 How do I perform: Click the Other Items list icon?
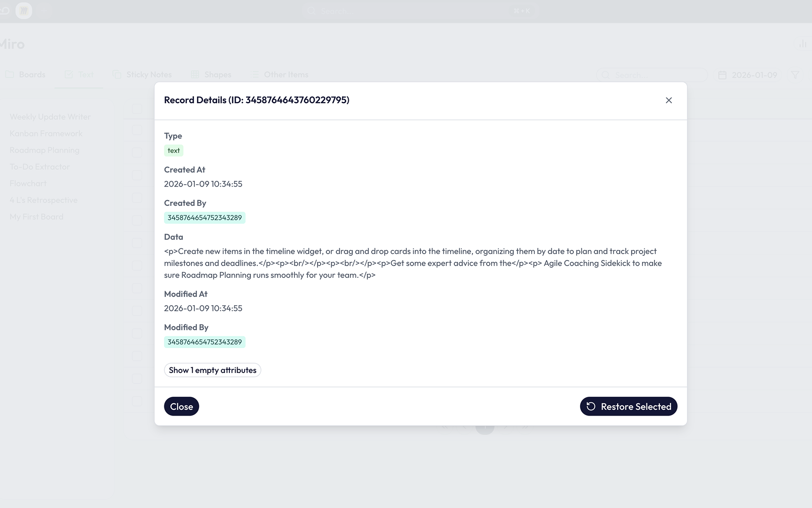click(x=255, y=74)
